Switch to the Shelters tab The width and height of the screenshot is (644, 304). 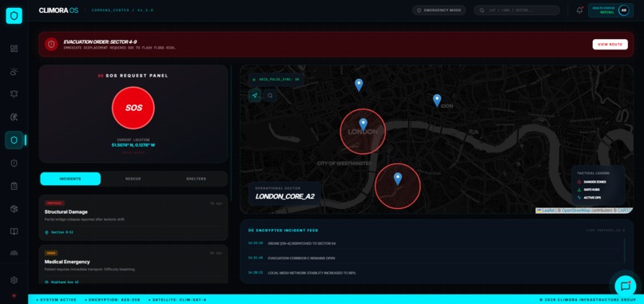[x=196, y=179]
